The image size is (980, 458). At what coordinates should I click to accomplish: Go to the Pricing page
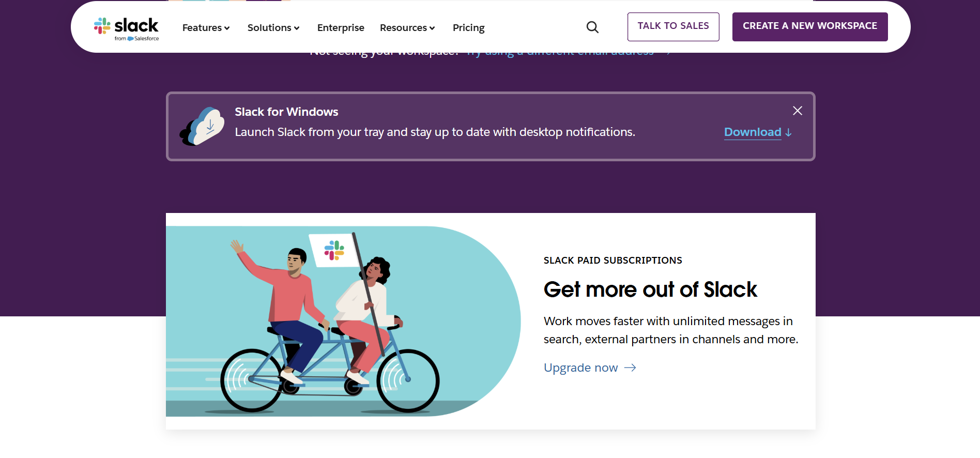click(468, 28)
